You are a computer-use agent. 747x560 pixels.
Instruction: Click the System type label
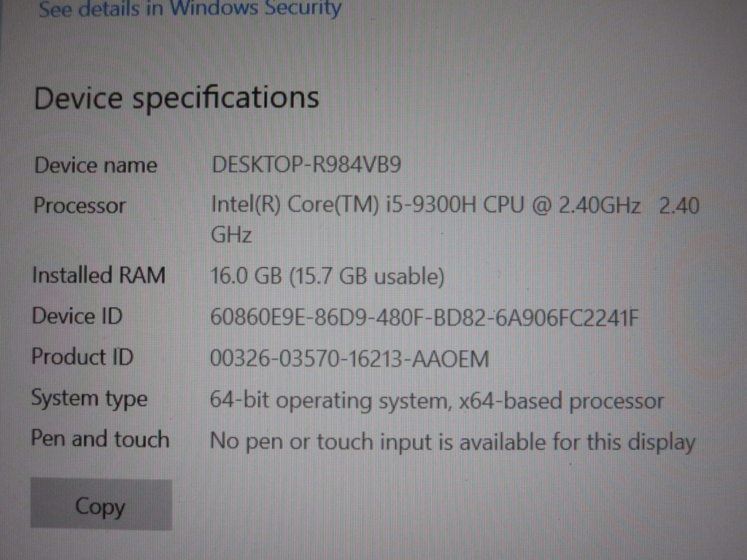tap(89, 399)
